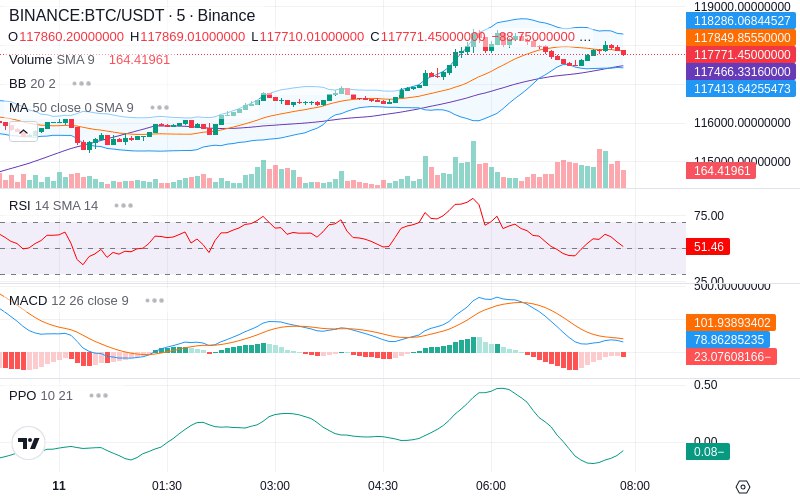Click the volume axis label 164.41961
The width and height of the screenshot is (800, 500).
click(721, 170)
